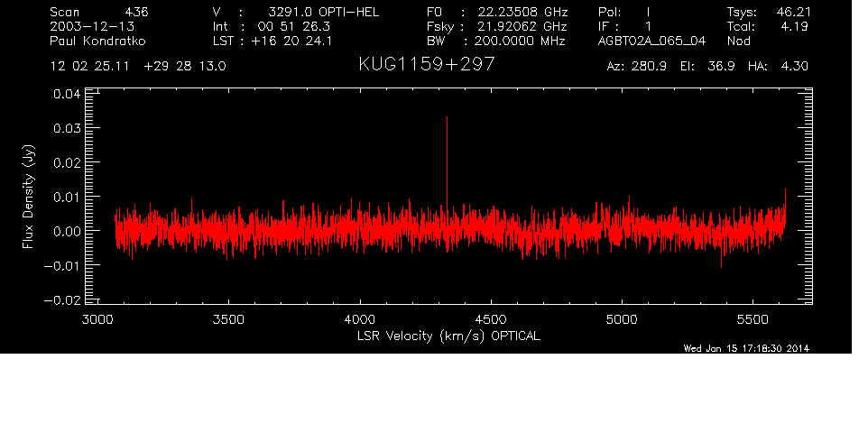Select observer name Paul Kondratko
The width and height of the screenshot is (868, 442).
pos(98,41)
